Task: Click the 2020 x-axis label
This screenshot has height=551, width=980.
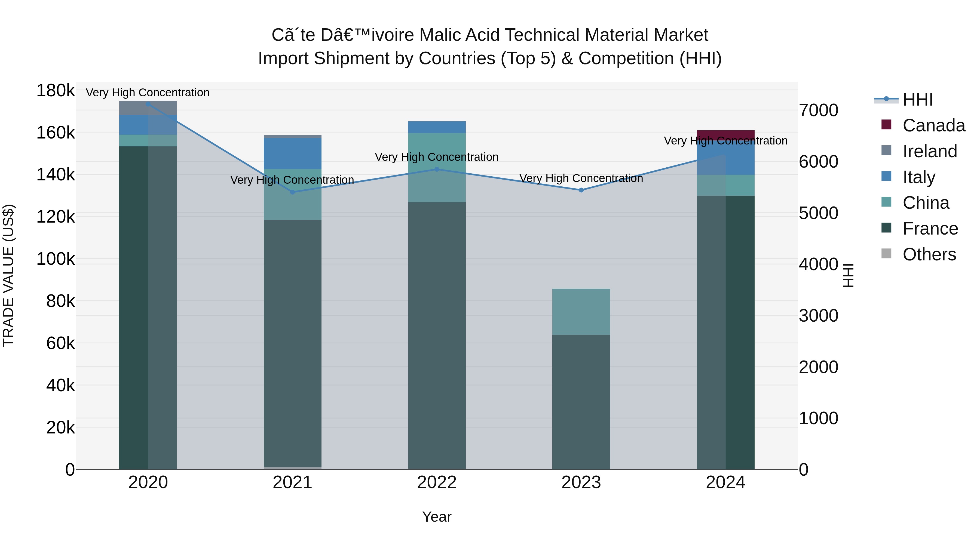Action: click(x=148, y=482)
